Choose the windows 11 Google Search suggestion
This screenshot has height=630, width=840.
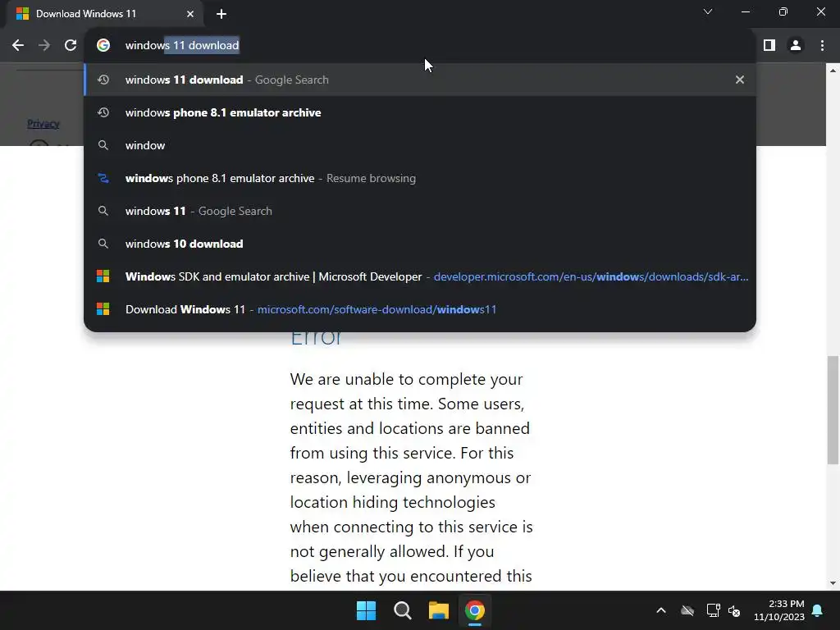(420, 211)
